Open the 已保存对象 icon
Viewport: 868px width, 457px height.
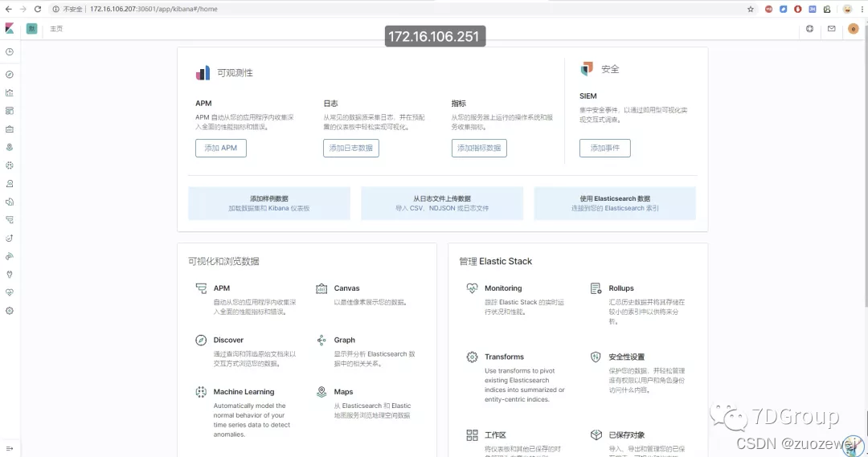[x=596, y=435]
